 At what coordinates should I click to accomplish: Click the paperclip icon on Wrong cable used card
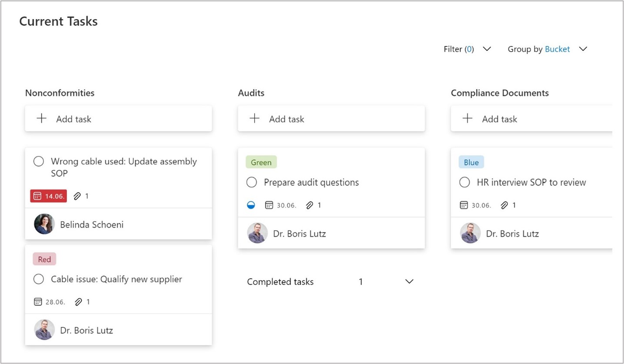coord(77,196)
